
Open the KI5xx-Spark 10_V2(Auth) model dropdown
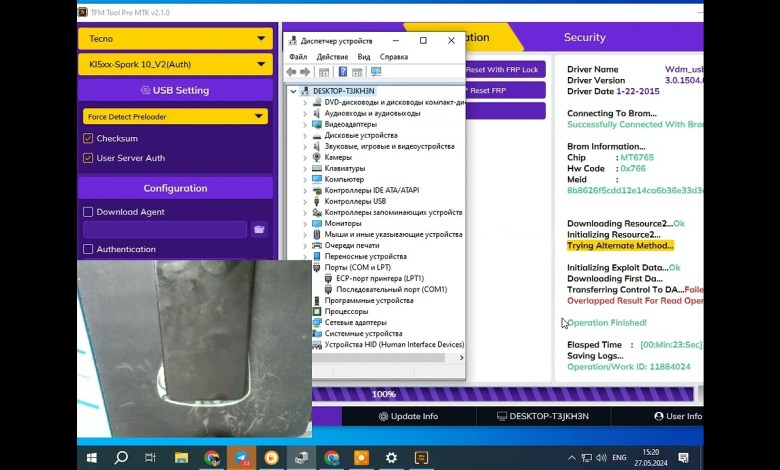click(x=175, y=65)
